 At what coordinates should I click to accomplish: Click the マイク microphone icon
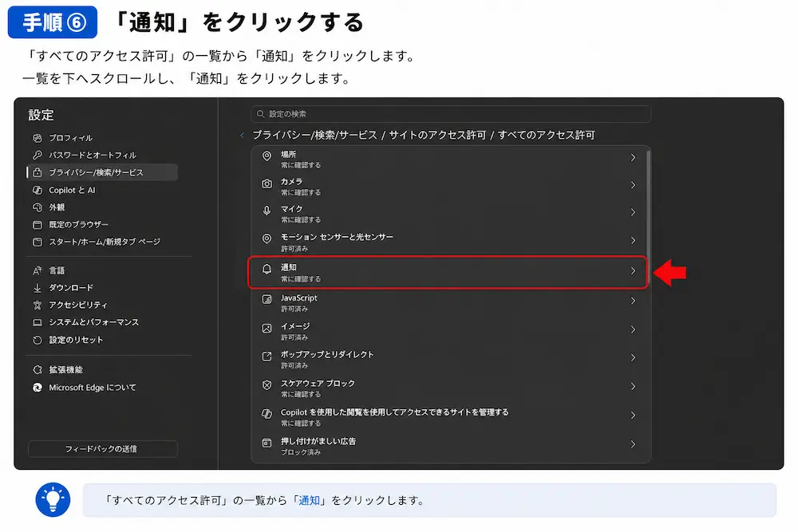pyautogui.click(x=267, y=211)
